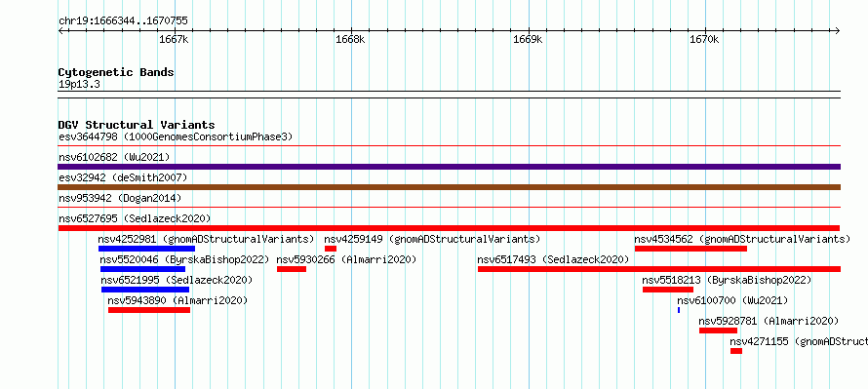Click the right arrowhead of the ruler

click(838, 31)
